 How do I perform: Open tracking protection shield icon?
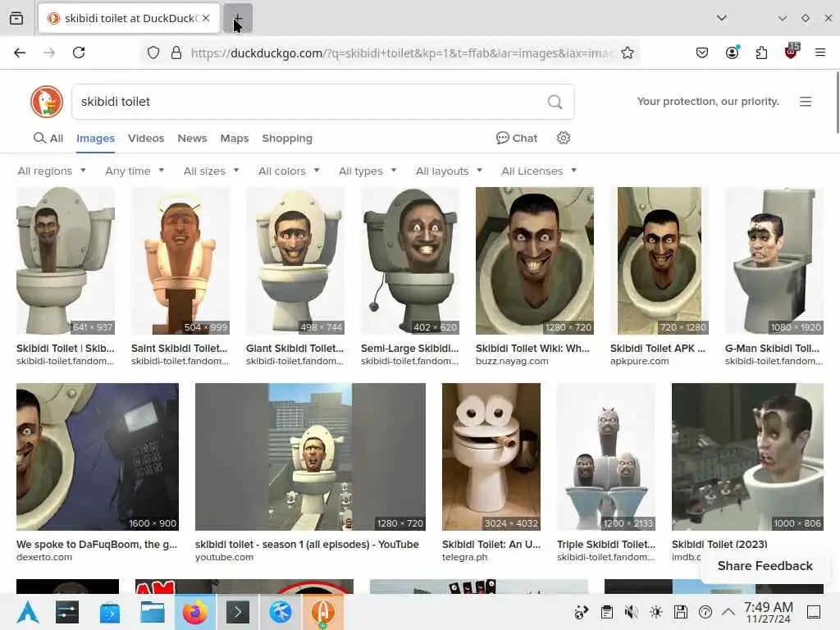pyautogui.click(x=153, y=52)
